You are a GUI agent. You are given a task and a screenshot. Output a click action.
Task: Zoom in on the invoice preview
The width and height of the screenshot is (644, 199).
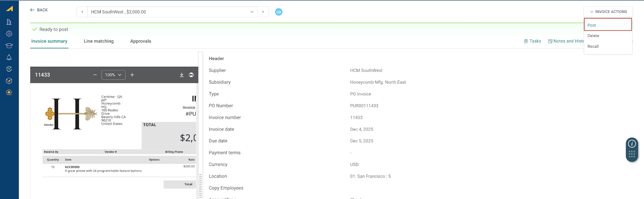(x=132, y=75)
